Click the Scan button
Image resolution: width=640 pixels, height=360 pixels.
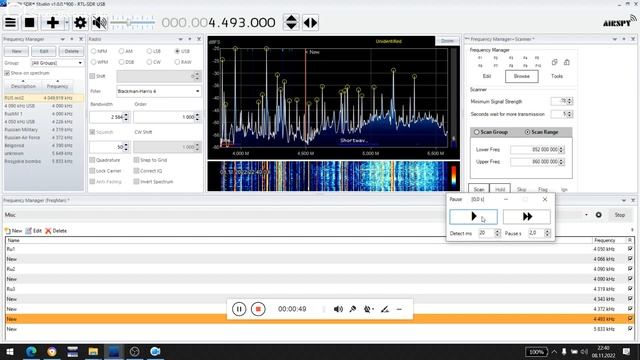(479, 189)
